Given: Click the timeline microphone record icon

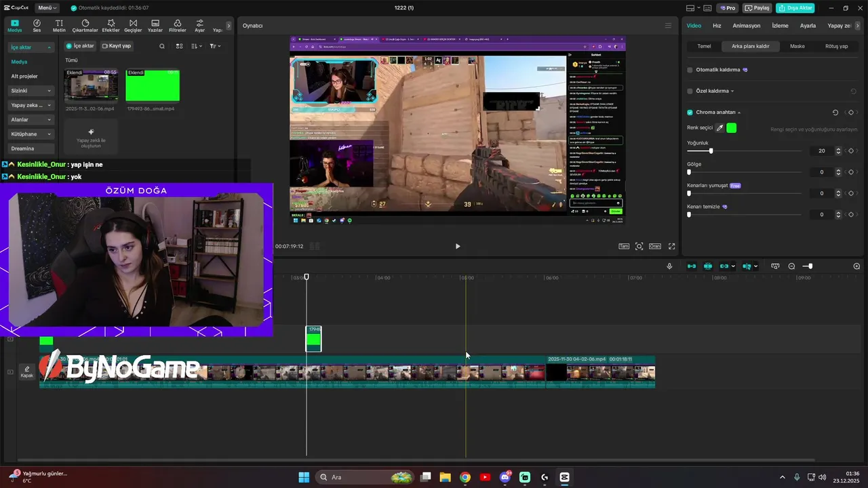Looking at the screenshot, I should point(669,266).
